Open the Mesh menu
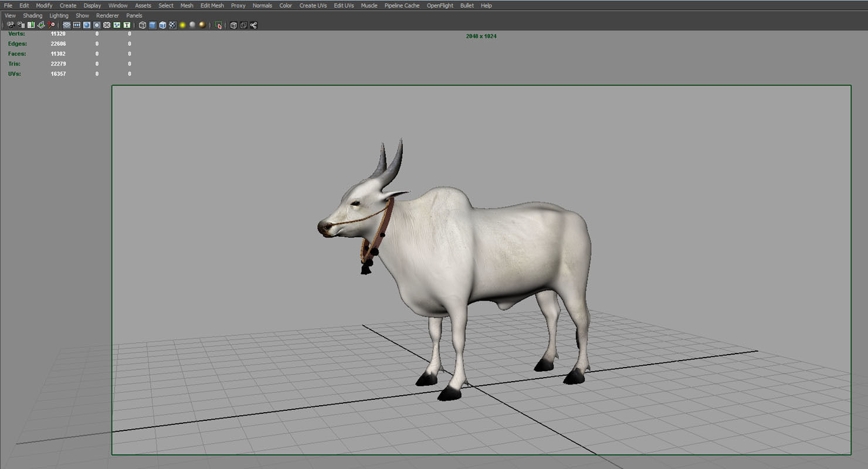 (187, 5)
